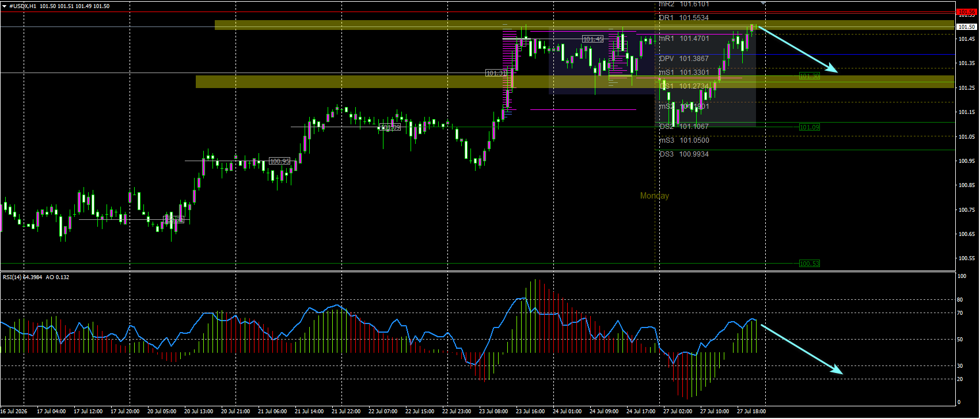Click the #USDX,H1 chart title text
The image size is (980, 419).
[x=22, y=6]
